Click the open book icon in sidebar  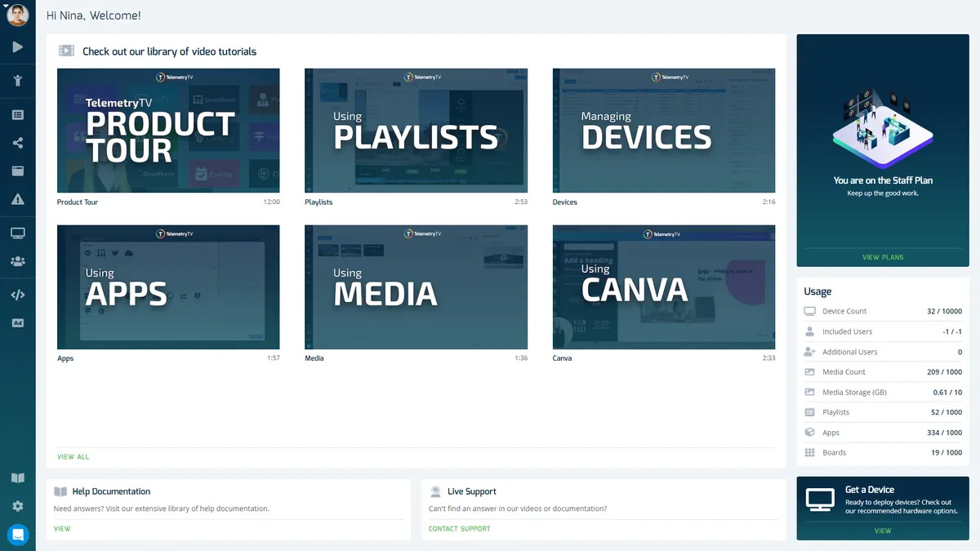pyautogui.click(x=18, y=478)
